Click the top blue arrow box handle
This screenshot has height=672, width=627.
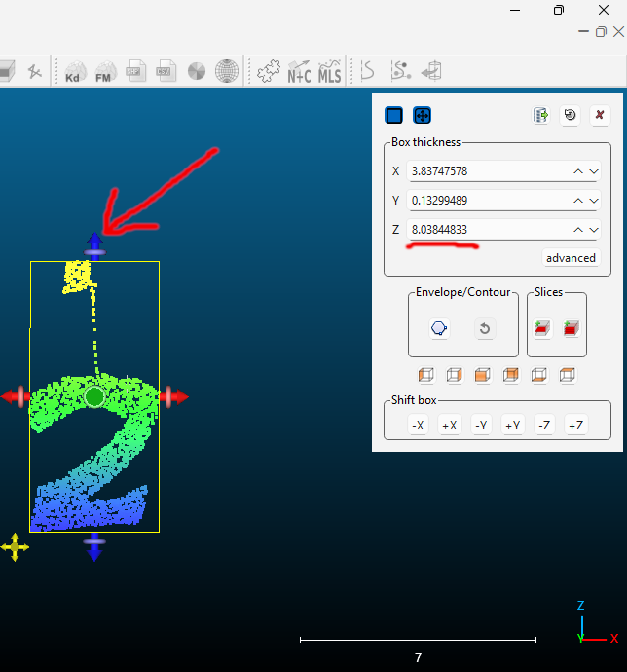(x=94, y=241)
